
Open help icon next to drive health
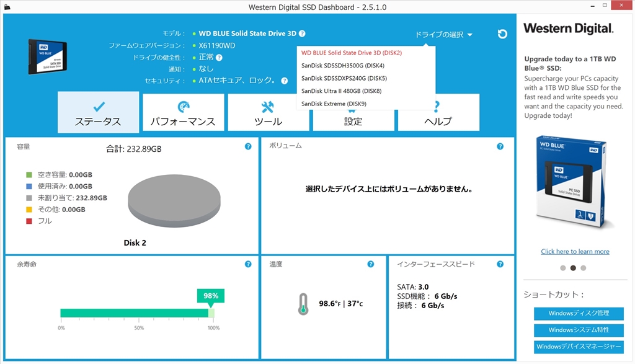(219, 58)
